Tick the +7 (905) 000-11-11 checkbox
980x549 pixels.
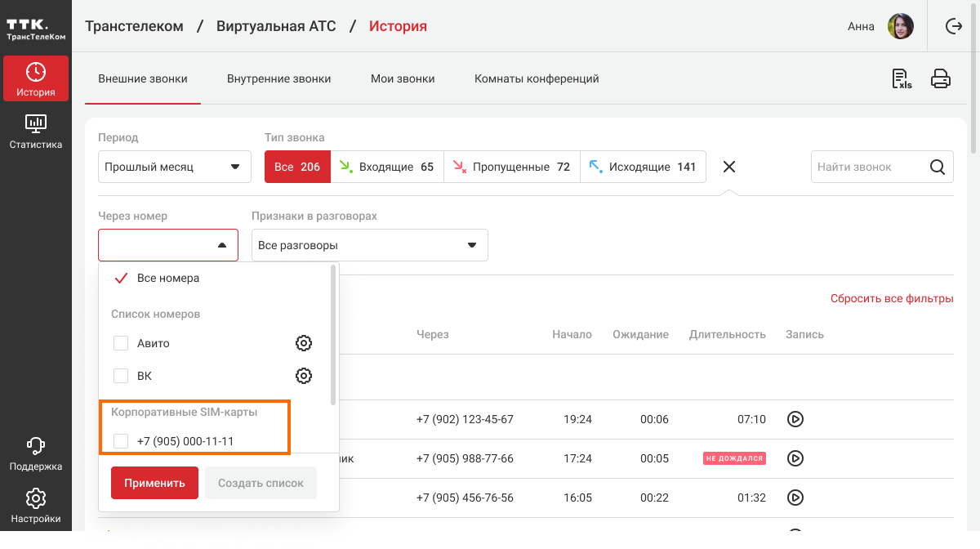(121, 441)
